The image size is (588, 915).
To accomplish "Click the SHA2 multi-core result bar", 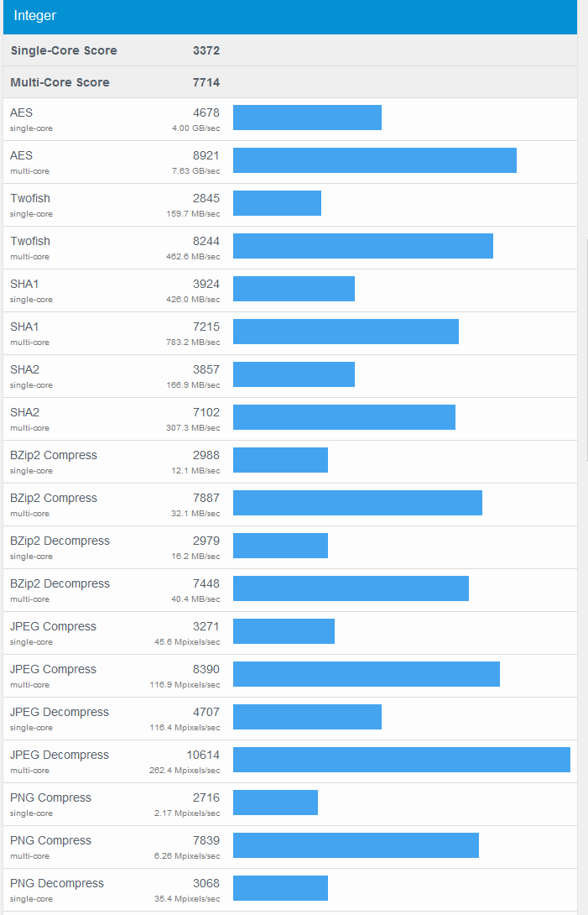I will pos(344,417).
